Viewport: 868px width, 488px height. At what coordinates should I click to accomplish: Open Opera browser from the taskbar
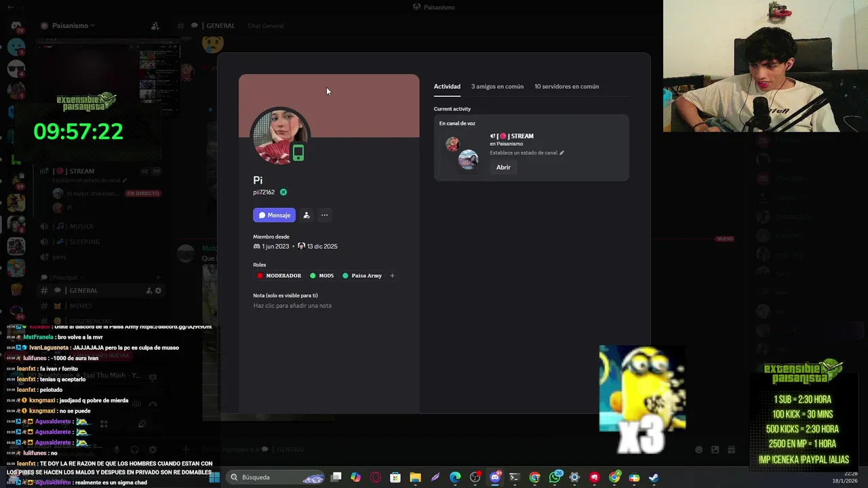[376, 477]
